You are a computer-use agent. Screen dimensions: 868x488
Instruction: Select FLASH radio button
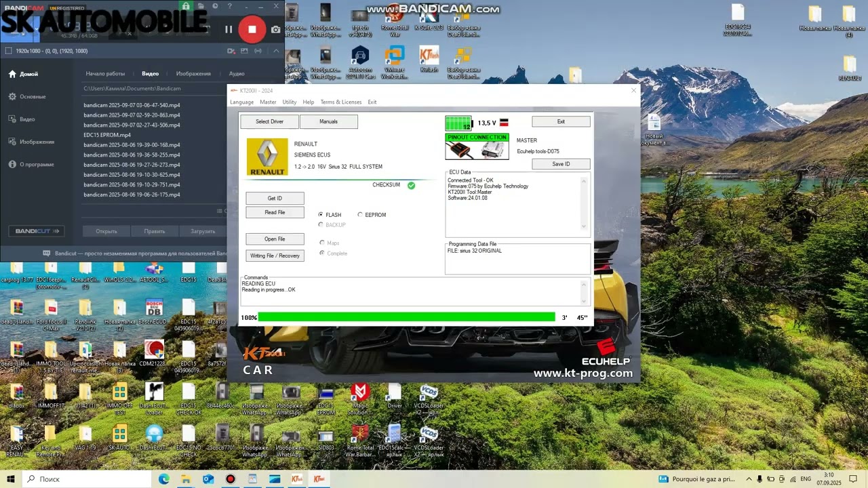[321, 215]
